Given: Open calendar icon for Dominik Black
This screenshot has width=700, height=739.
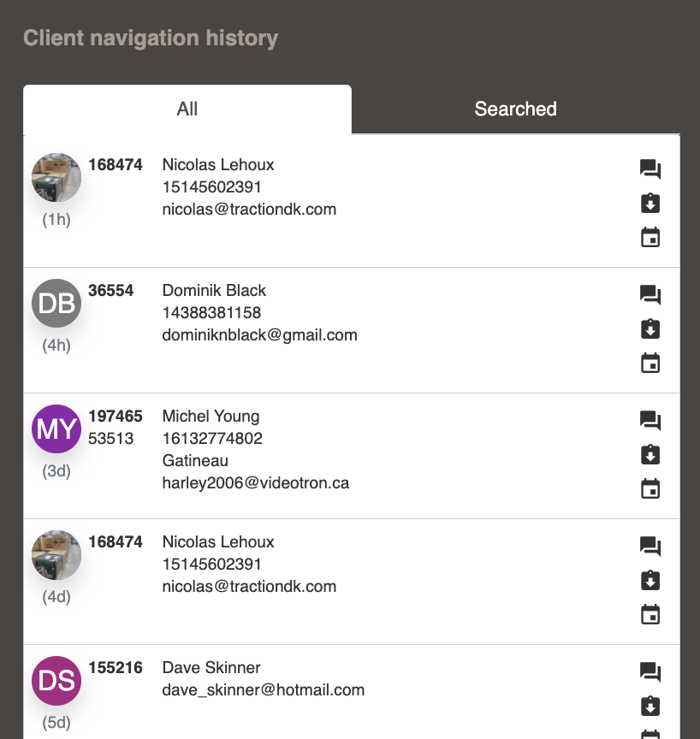Looking at the screenshot, I should tap(650, 363).
